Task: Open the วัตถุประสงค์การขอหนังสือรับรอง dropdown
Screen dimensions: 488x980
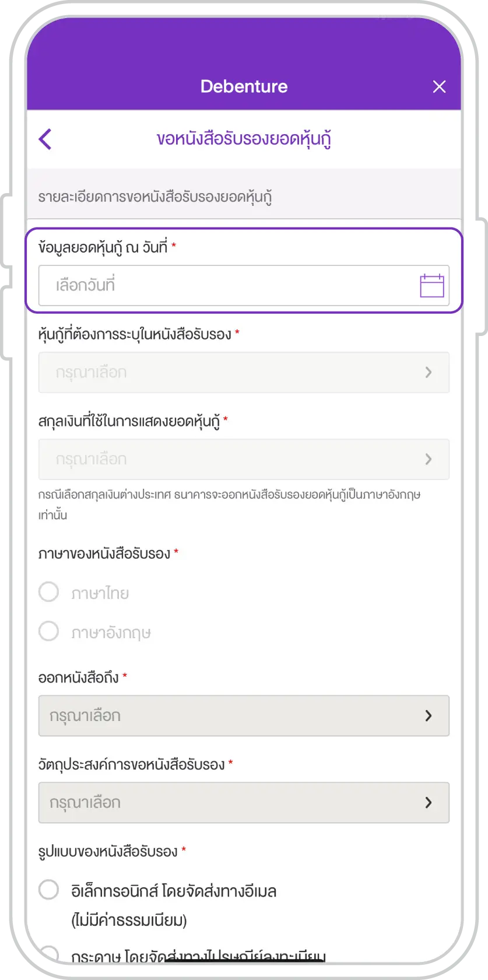Action: [x=244, y=803]
